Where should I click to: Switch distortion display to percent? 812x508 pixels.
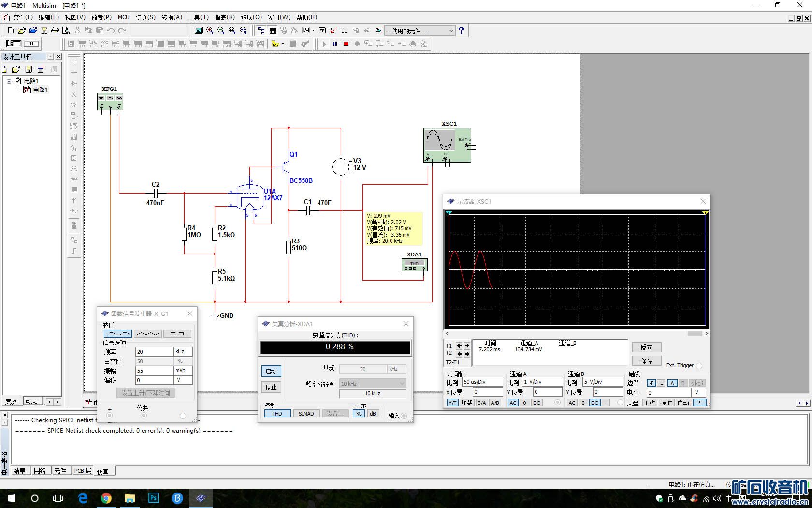click(359, 414)
